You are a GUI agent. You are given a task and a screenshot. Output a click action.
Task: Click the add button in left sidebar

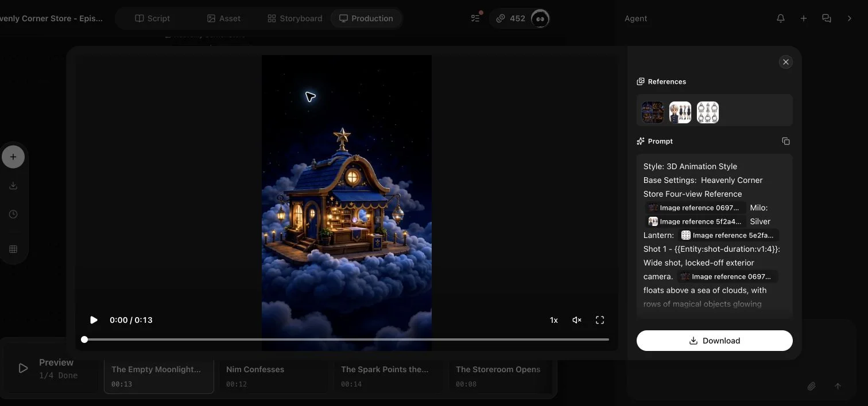[x=13, y=157]
